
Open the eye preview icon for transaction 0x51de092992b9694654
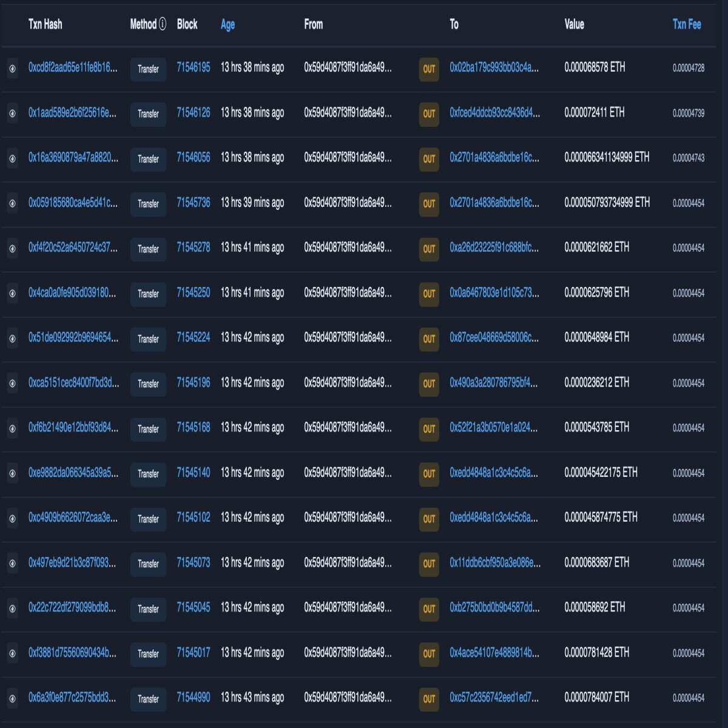coord(12,339)
